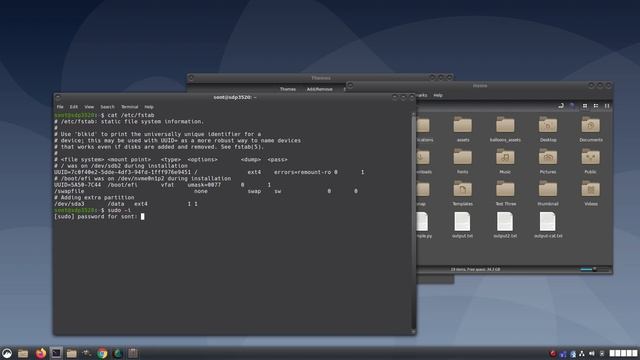Open the thumbnail folder
The width and height of the screenshot is (640, 360).
click(x=548, y=193)
